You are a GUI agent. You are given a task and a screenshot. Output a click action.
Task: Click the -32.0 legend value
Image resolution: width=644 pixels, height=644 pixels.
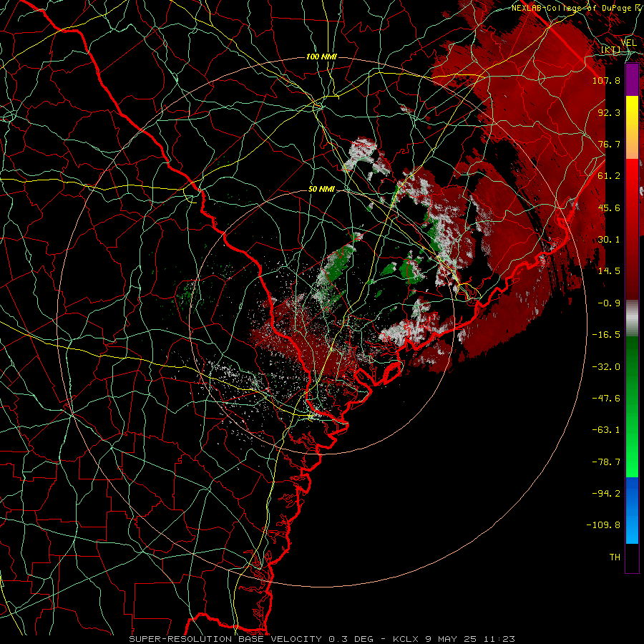(x=606, y=367)
